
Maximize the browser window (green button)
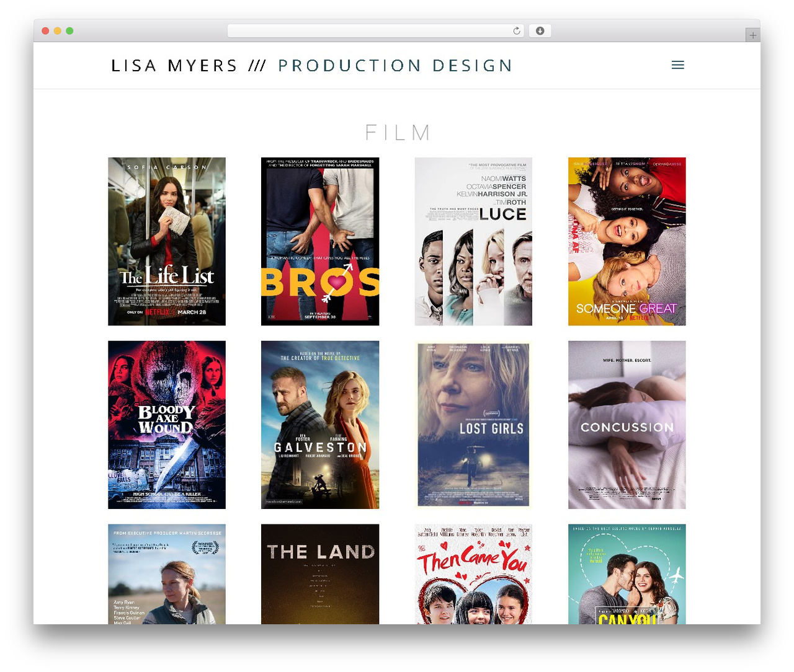pos(69,31)
